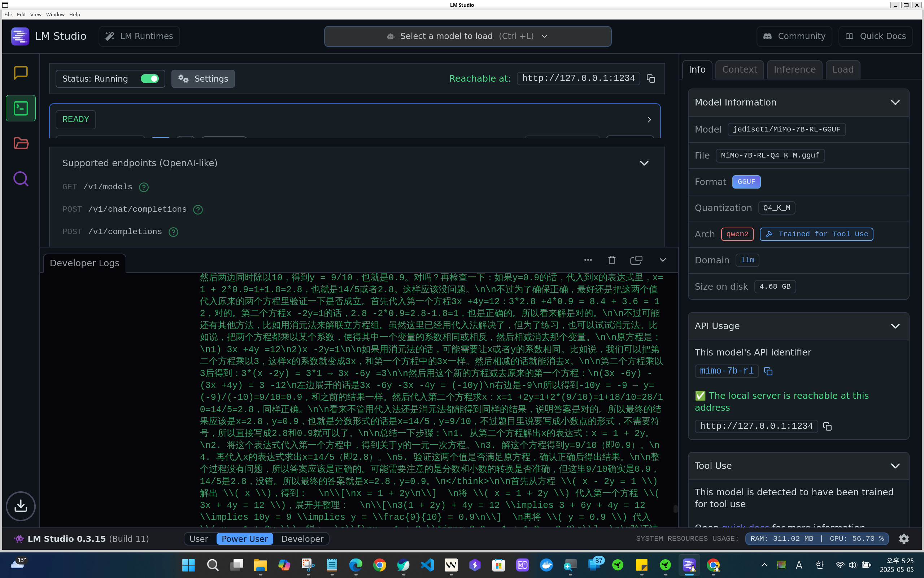The width and height of the screenshot is (924, 578).
Task: Open the Developer section in sidebar
Action: tap(21, 108)
